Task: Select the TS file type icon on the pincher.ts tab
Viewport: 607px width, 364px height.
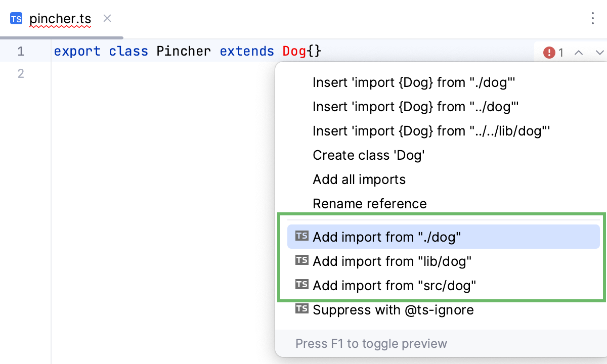Action: [x=16, y=19]
